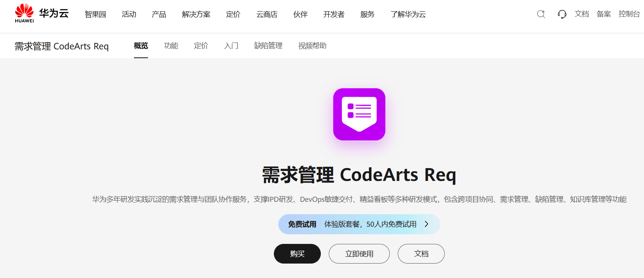Viewport: 644px width, 278px height.
Task: Open the 了解华为云 menu
Action: coord(408,14)
